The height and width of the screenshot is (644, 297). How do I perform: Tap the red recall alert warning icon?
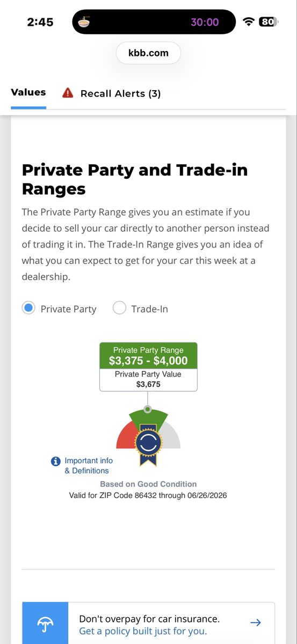pos(68,93)
